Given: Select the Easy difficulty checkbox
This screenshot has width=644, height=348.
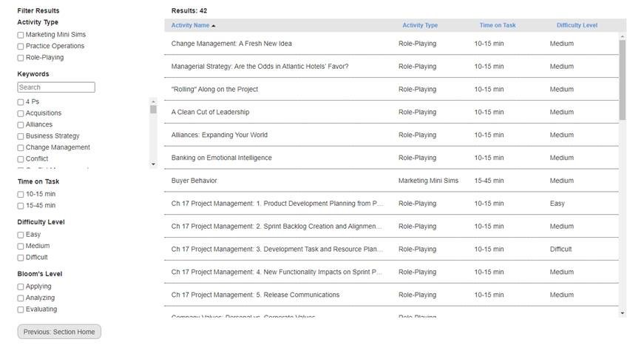Looking at the screenshot, I should click(21, 235).
